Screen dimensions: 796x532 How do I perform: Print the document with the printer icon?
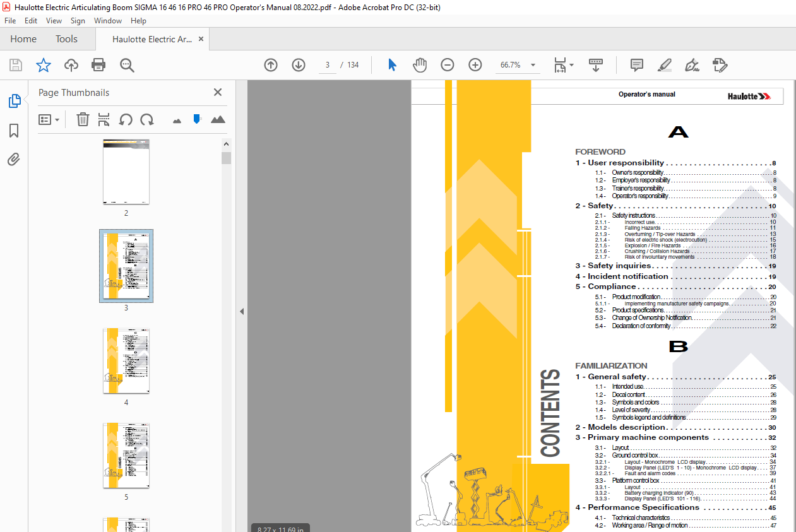pyautogui.click(x=98, y=65)
